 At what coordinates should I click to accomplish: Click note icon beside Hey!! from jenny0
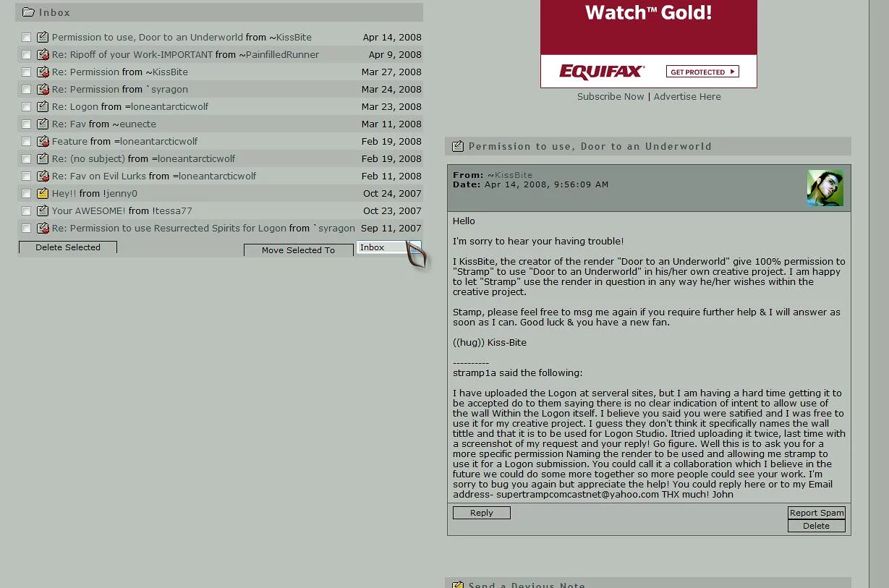[43, 194]
